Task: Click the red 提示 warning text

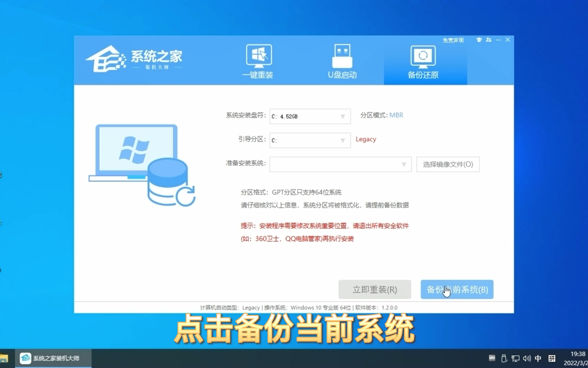Action: coord(325,232)
